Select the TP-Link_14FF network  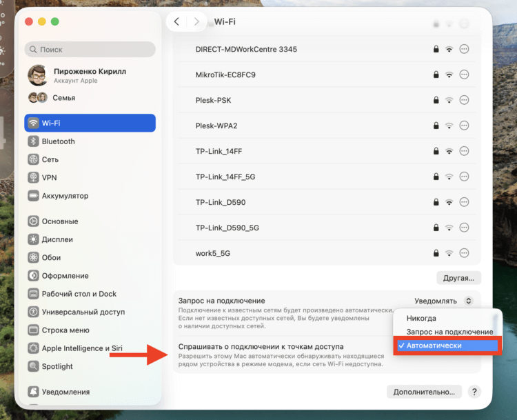pyautogui.click(x=327, y=151)
